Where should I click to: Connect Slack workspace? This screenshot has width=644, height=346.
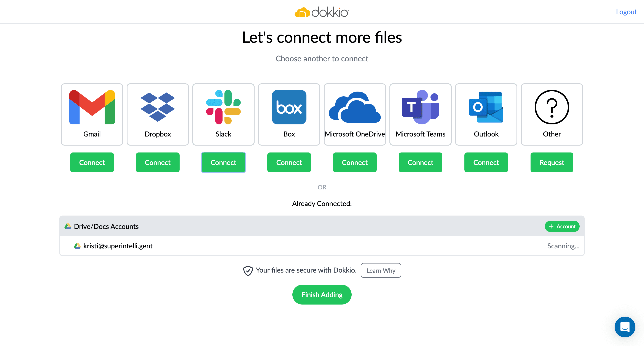click(x=223, y=162)
